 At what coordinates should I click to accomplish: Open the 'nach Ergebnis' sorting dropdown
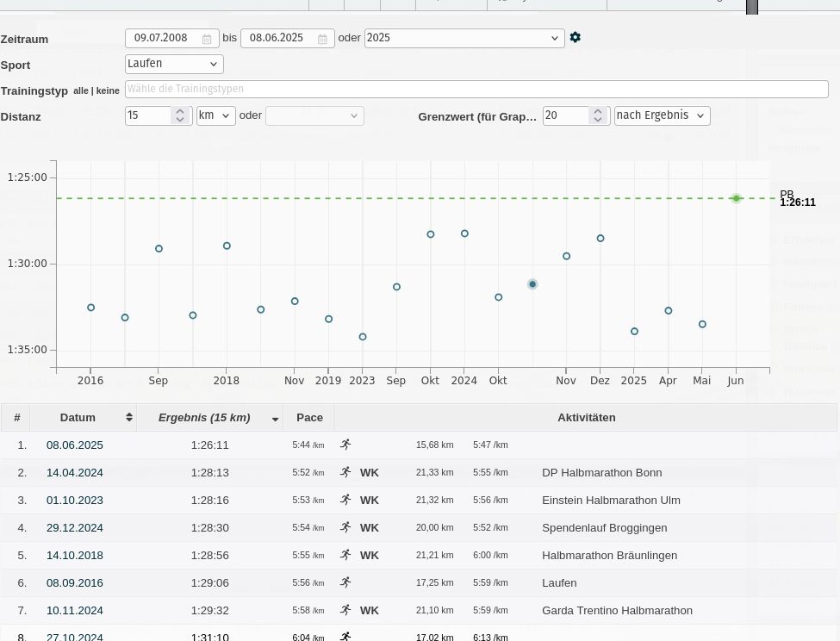coord(663,115)
